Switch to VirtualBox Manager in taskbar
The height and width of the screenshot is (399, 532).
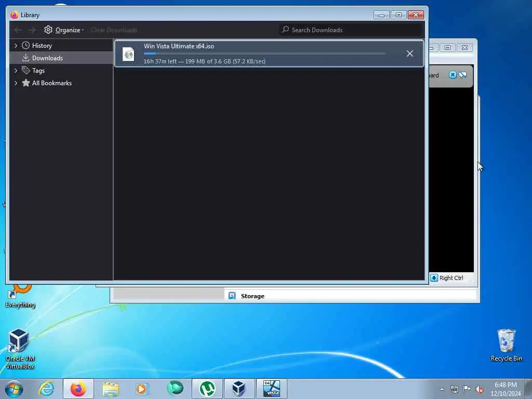tap(239, 389)
